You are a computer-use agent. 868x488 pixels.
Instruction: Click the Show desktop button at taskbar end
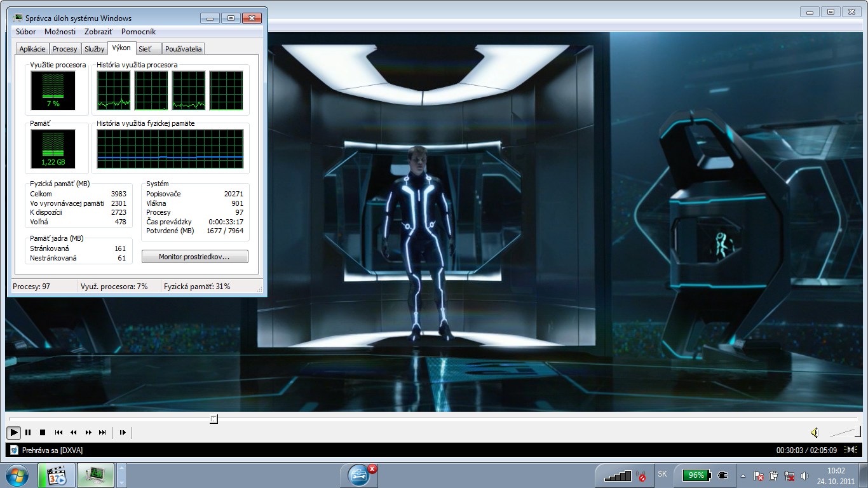click(x=863, y=475)
